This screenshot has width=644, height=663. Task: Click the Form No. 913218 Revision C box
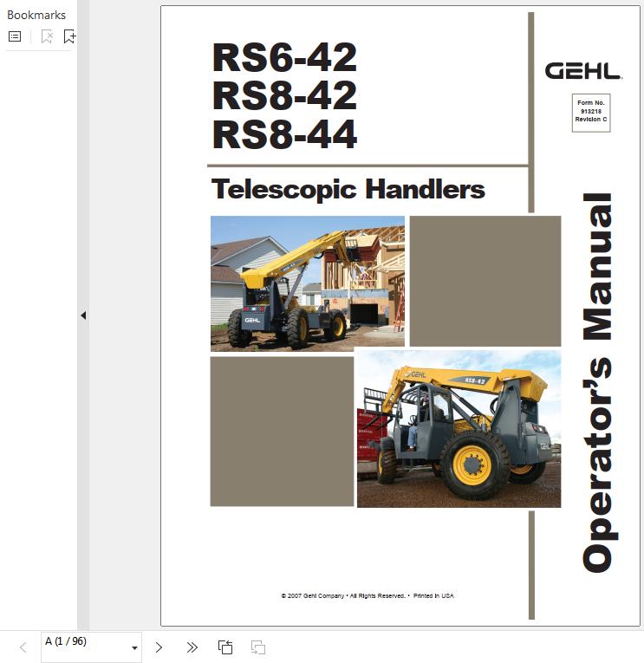point(591,113)
